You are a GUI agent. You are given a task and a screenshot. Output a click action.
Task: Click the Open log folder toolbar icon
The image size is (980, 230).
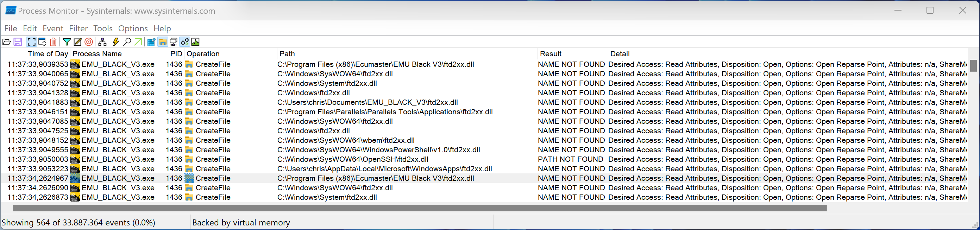pyautogui.click(x=6, y=42)
